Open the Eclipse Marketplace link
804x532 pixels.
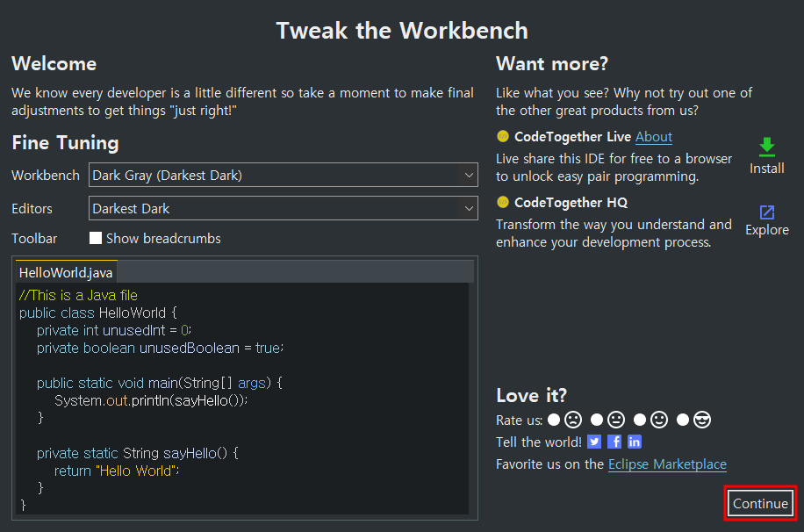[x=667, y=464]
